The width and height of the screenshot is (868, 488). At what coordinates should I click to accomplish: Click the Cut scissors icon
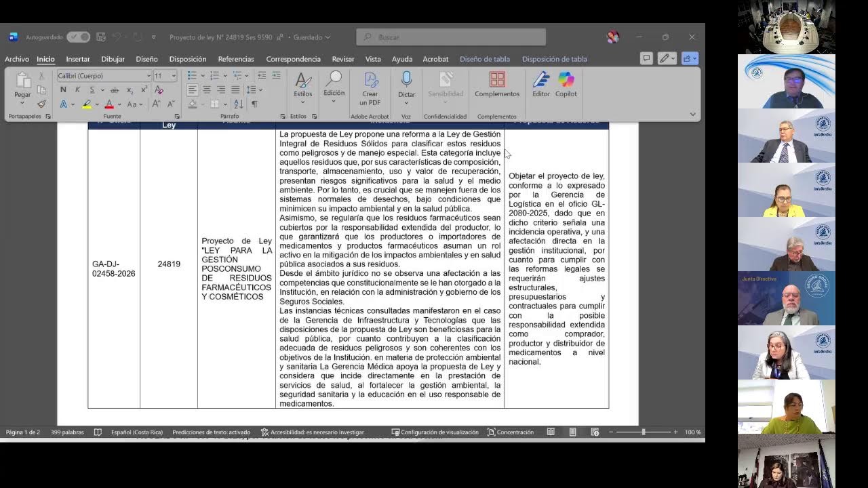point(41,76)
